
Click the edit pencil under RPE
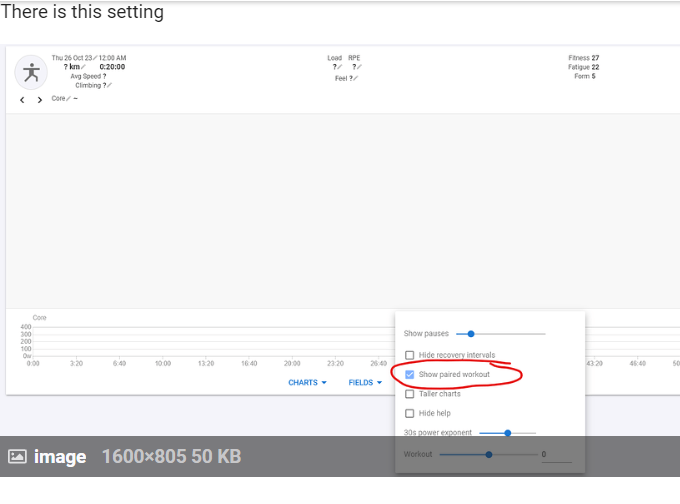(359, 67)
